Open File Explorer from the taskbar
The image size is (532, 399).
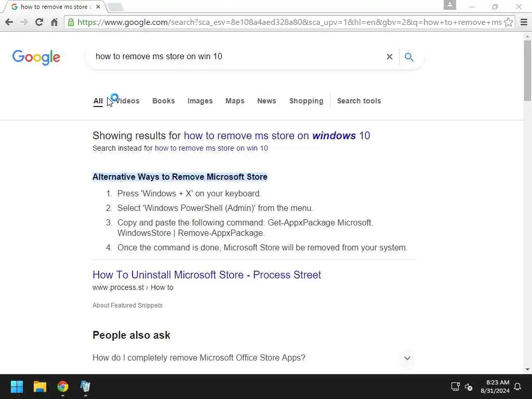39,387
